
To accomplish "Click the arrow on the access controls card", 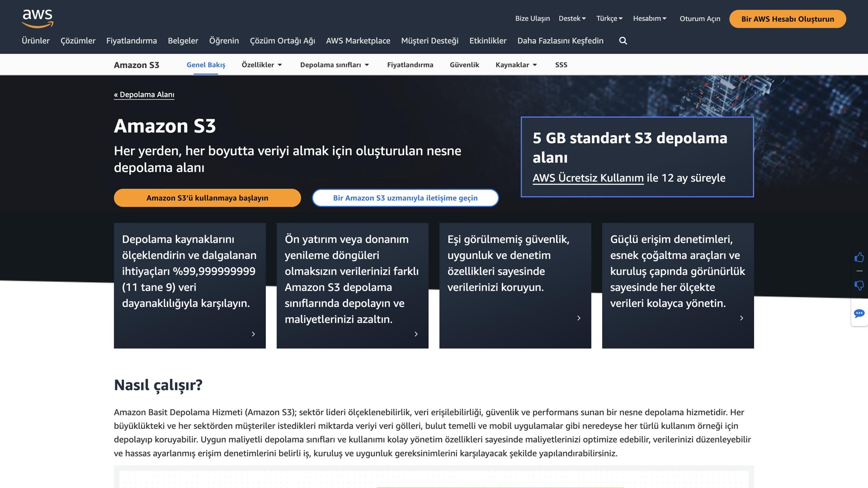I will (741, 318).
